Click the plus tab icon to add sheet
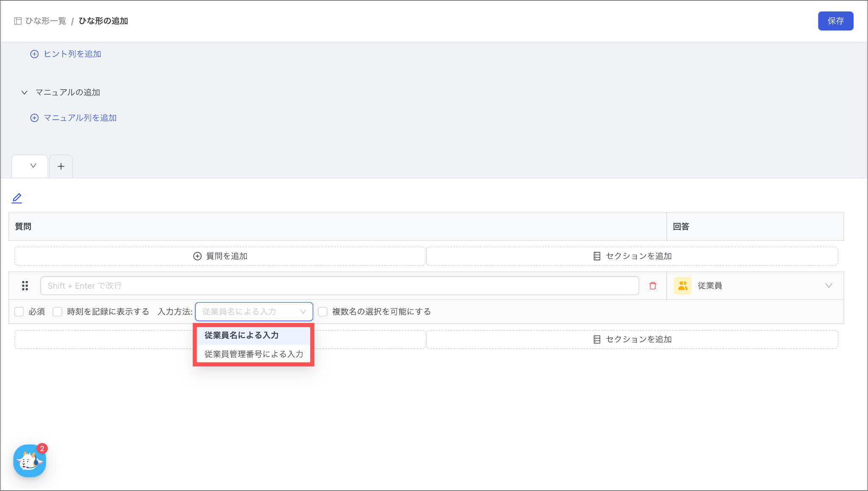This screenshot has height=491, width=868. 61,166
